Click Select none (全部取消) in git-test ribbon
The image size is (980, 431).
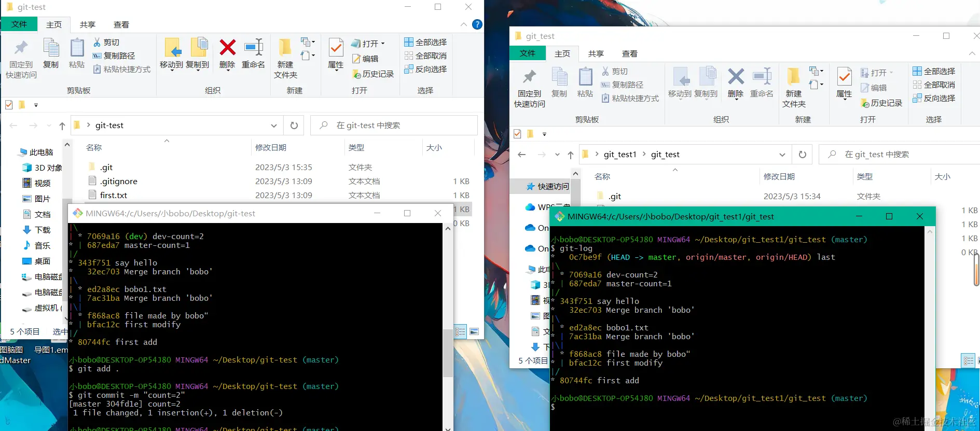pos(425,55)
